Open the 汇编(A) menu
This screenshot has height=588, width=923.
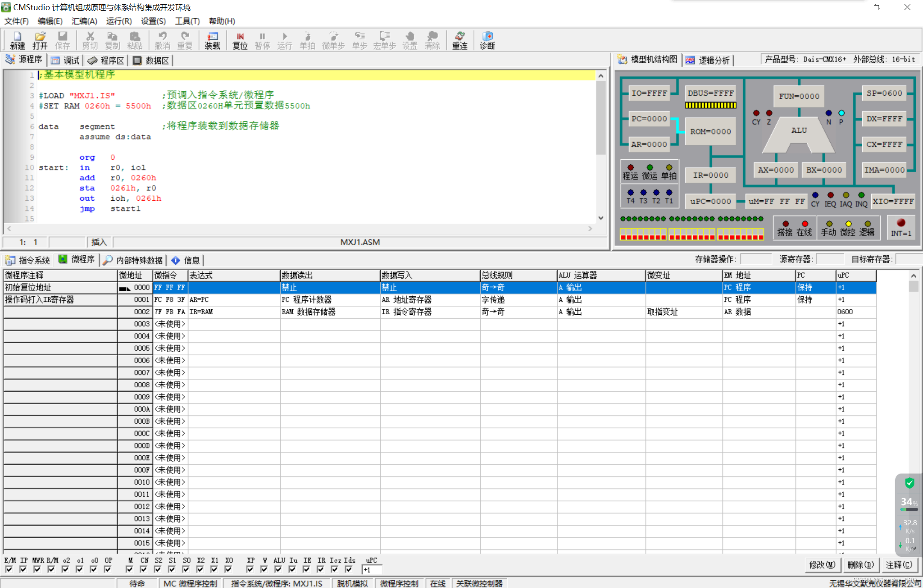click(x=84, y=21)
